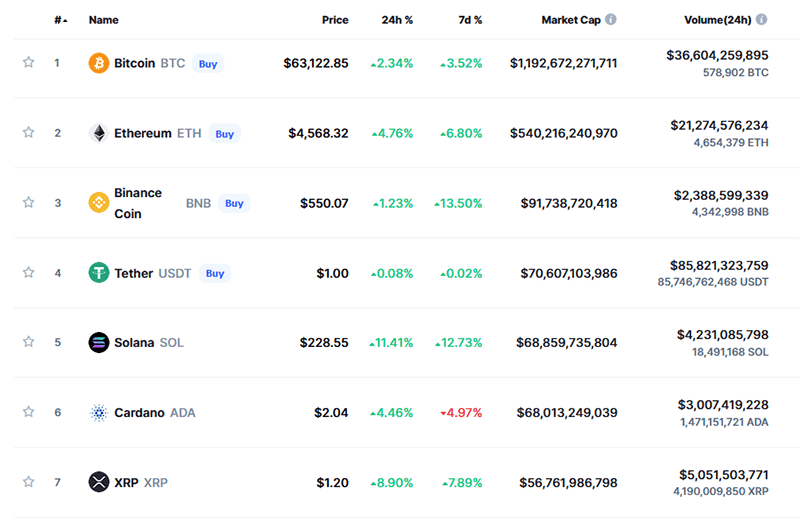Viewport: 800px width, 523px height.
Task: Click Tether's 0.08% 24h change
Action: pos(392,273)
